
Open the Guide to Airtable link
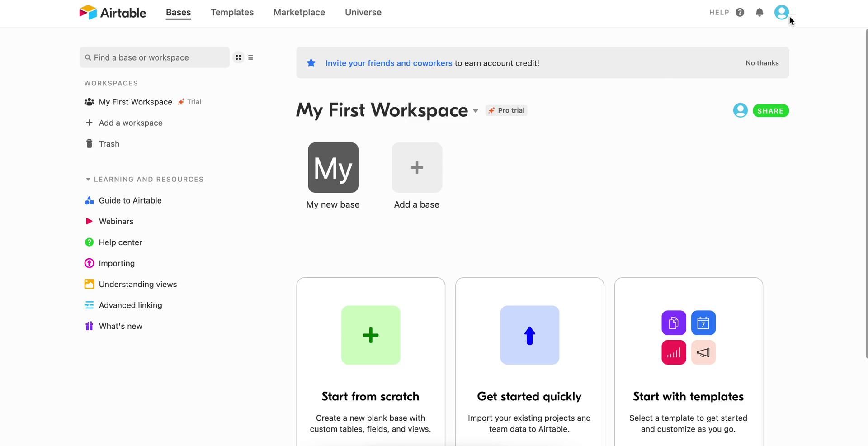tap(130, 200)
